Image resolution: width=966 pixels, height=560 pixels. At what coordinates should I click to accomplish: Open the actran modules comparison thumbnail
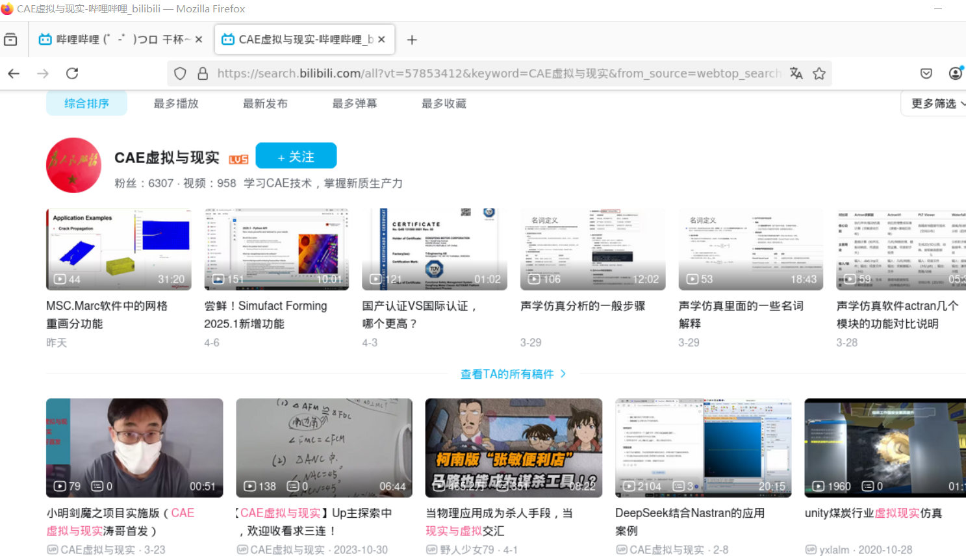[x=901, y=249]
